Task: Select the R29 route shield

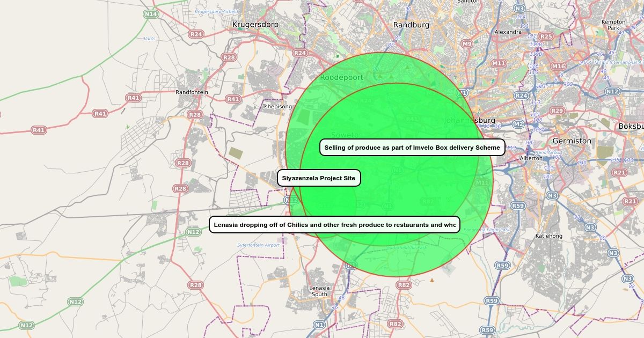Action: (x=557, y=111)
